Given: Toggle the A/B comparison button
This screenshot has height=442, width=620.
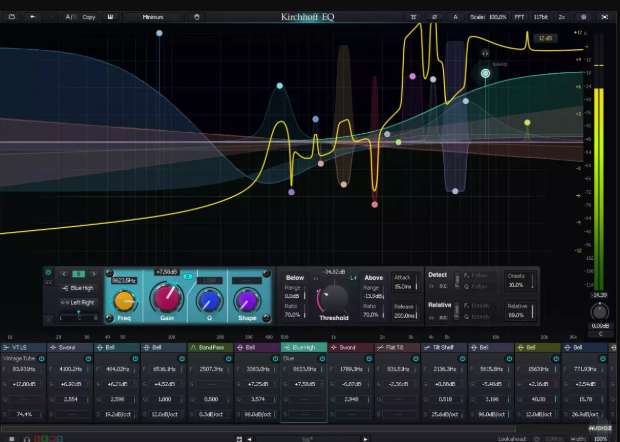Looking at the screenshot, I should tap(70, 17).
